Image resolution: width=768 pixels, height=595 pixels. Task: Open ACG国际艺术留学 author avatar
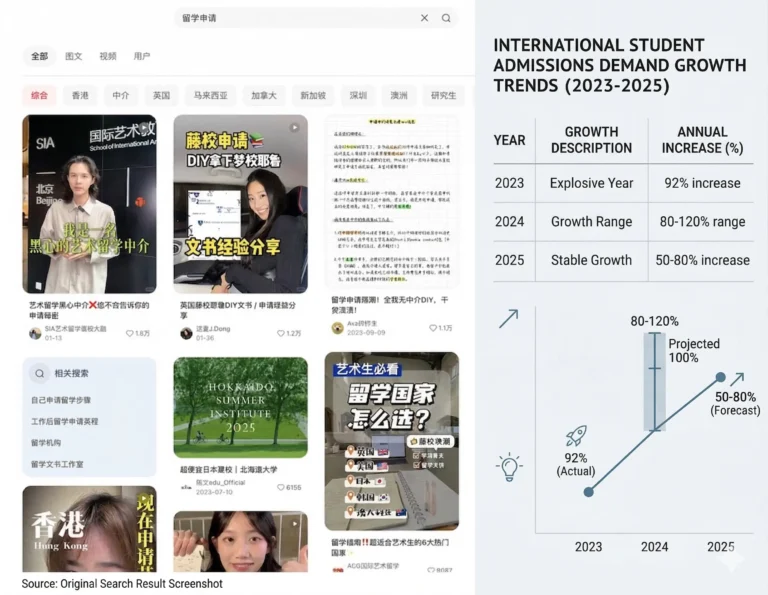coord(337,570)
